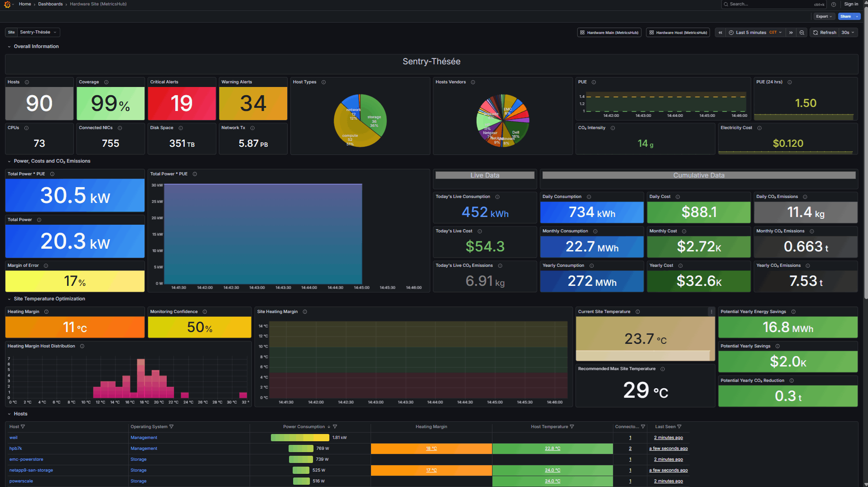Image resolution: width=868 pixels, height=487 pixels.
Task: Shift time range forward
Action: tap(791, 33)
